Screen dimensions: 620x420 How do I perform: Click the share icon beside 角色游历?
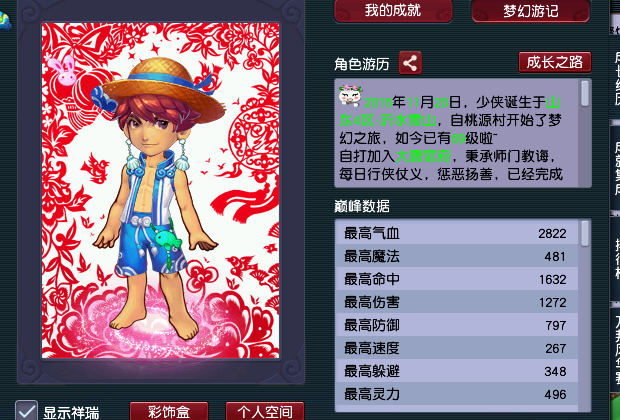tap(410, 63)
